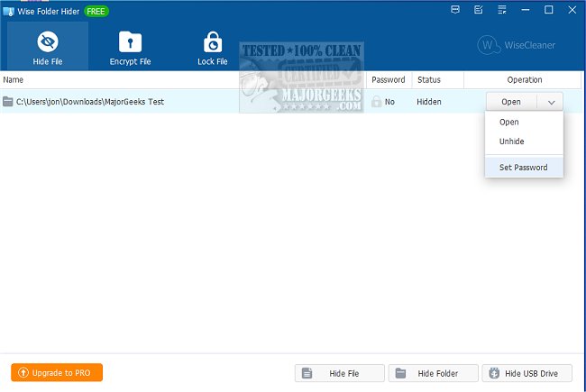Click Upgrade to PRO button
The width and height of the screenshot is (586, 392).
(57, 372)
